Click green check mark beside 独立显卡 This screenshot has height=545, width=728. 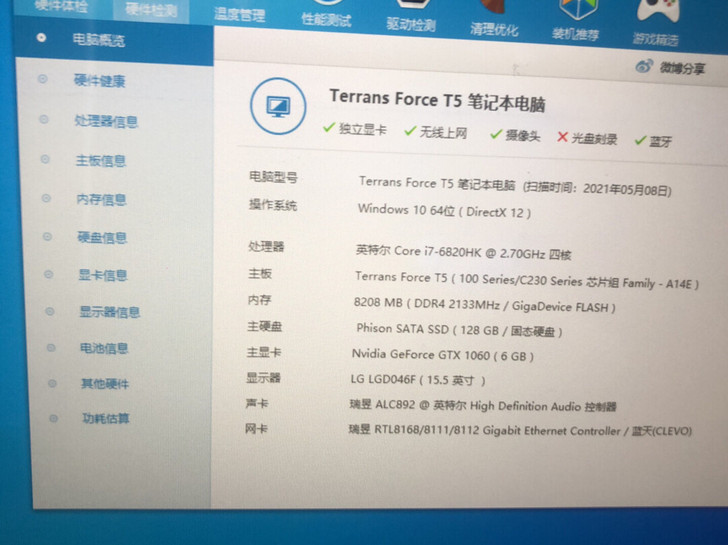[x=329, y=127]
